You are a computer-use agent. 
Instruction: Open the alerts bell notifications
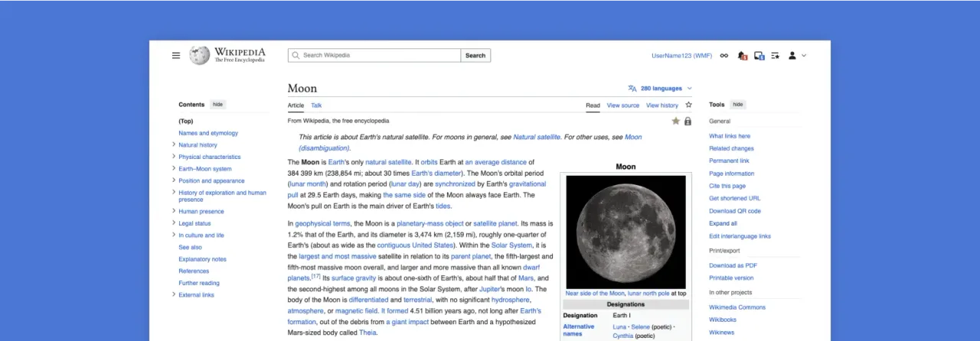742,55
